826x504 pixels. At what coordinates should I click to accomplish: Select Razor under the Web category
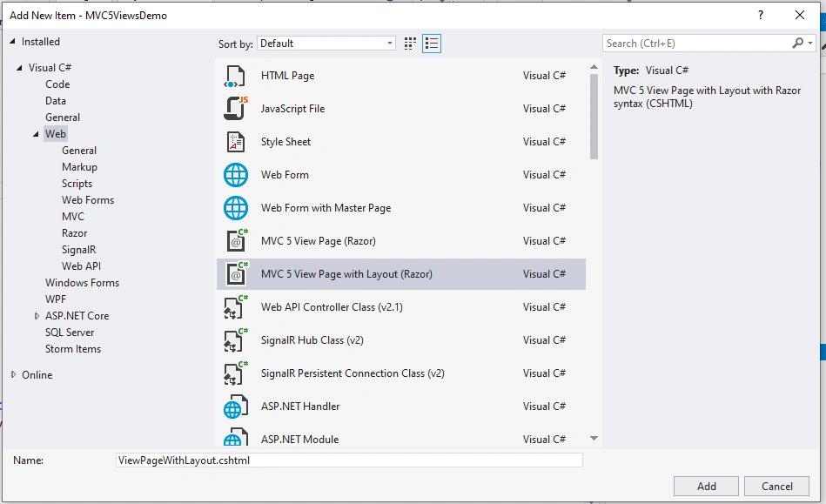pos(74,233)
